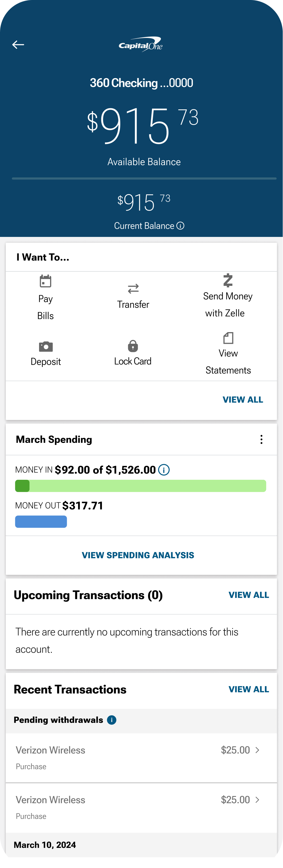283x868 pixels.
Task: Open Pending withdrawals info icon
Action: [112, 720]
